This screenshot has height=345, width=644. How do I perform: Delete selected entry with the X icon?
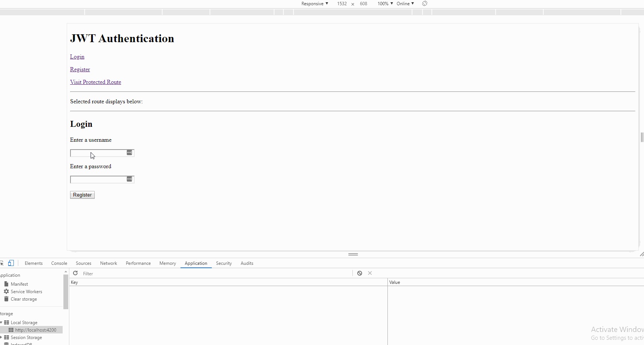click(370, 273)
